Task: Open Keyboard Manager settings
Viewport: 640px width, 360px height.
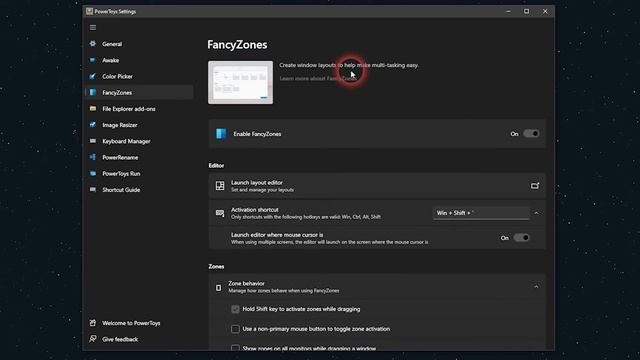Action: pyautogui.click(x=139, y=141)
